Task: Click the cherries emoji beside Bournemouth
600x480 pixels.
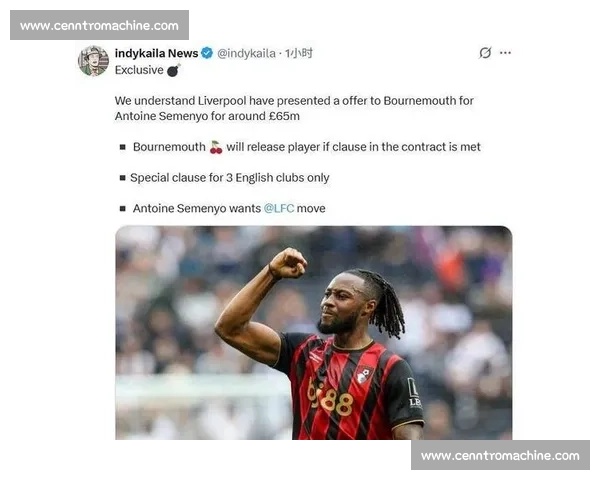Action: coord(216,147)
